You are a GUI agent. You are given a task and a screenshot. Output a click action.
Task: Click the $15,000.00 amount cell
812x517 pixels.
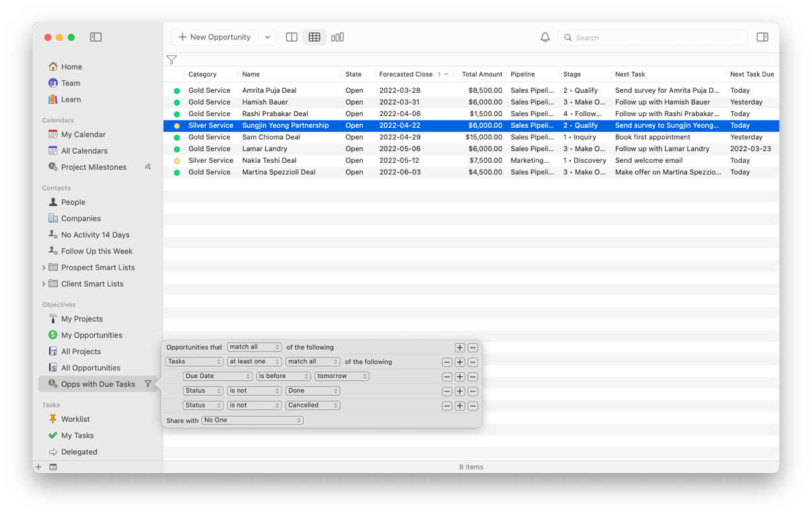484,137
